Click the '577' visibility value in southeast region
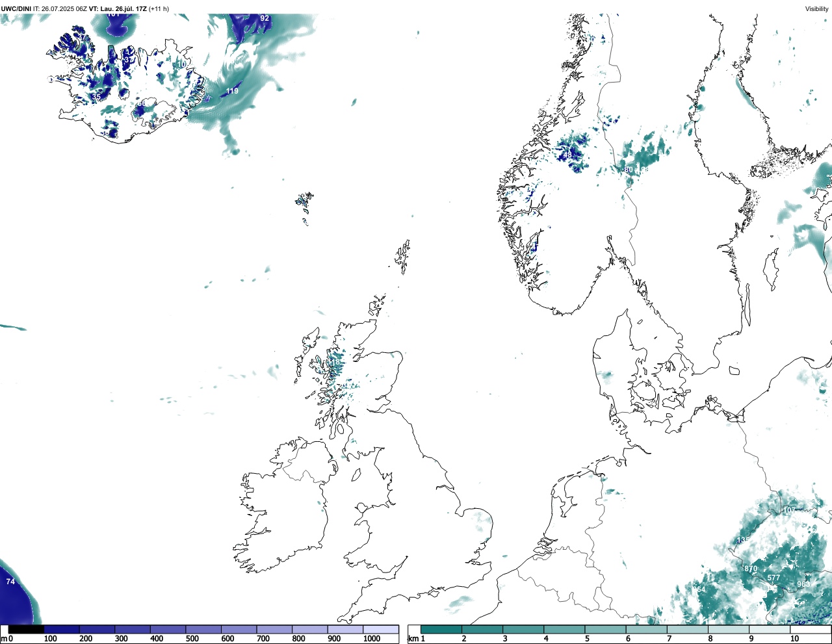The image size is (832, 644). pos(773,578)
